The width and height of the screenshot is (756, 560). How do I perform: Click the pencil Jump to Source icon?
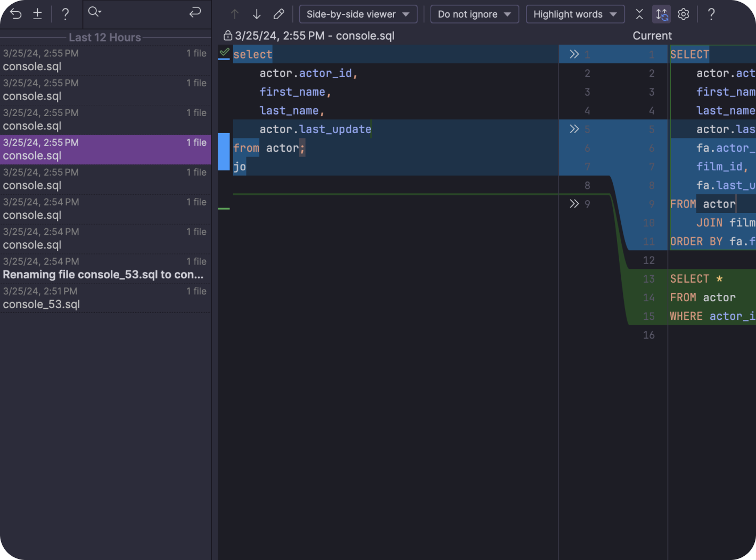(x=278, y=14)
